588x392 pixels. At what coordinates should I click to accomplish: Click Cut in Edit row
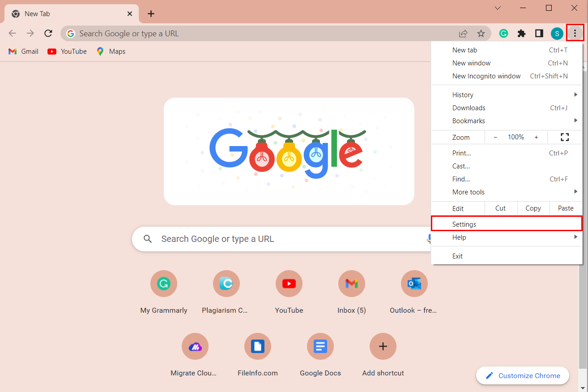click(501, 208)
